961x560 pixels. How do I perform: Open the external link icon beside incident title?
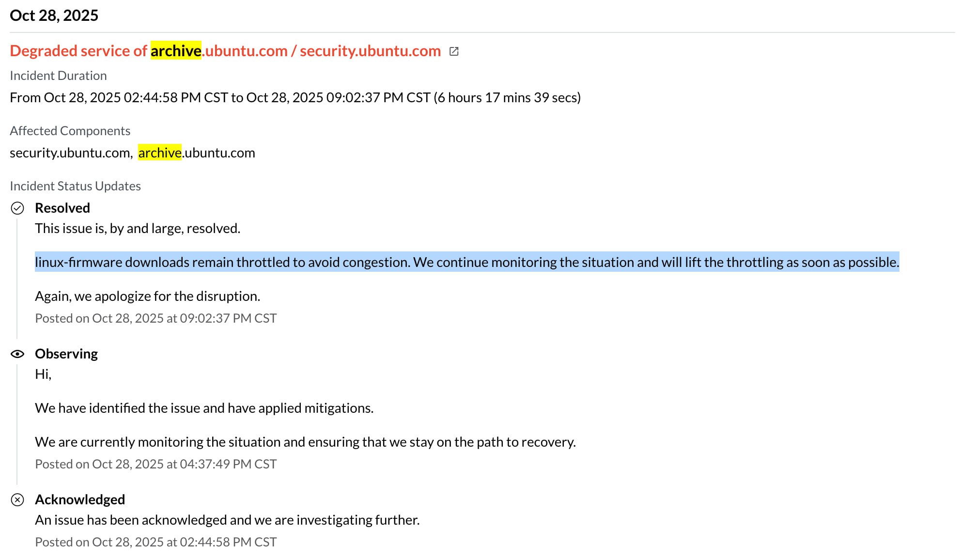coord(454,51)
